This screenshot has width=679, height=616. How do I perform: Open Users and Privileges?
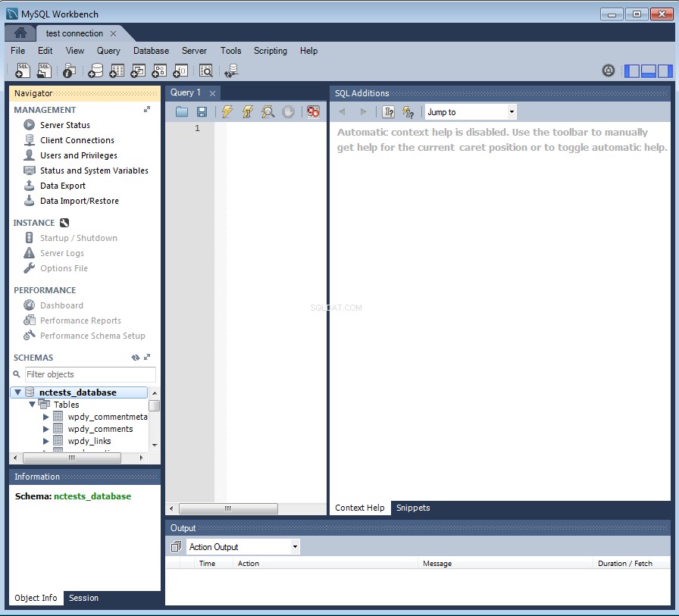click(x=78, y=155)
